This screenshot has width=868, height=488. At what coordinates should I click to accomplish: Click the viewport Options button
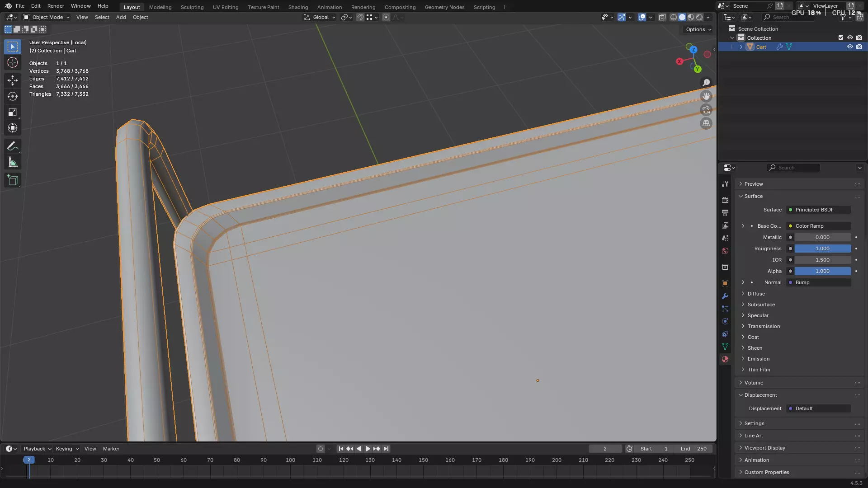pos(698,29)
